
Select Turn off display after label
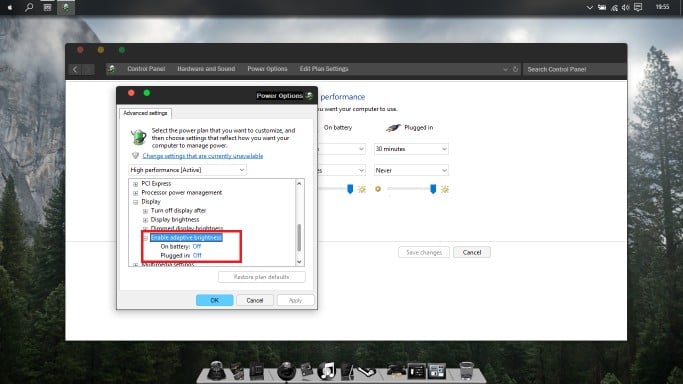tap(178, 210)
